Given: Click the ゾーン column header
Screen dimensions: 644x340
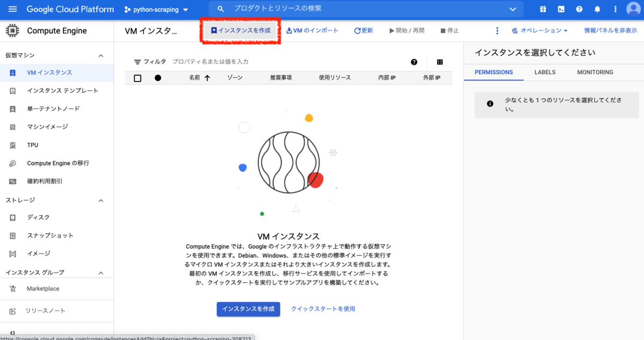Looking at the screenshot, I should tap(235, 78).
